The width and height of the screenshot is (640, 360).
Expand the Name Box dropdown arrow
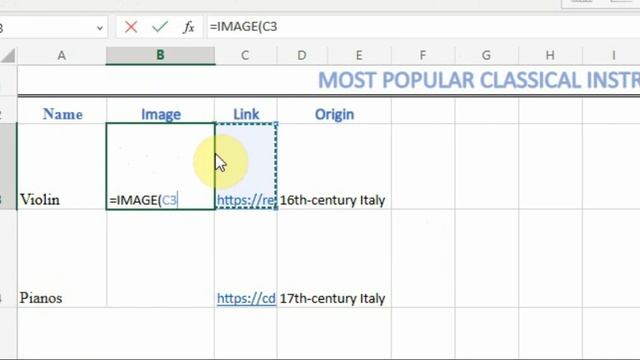pos(100,28)
